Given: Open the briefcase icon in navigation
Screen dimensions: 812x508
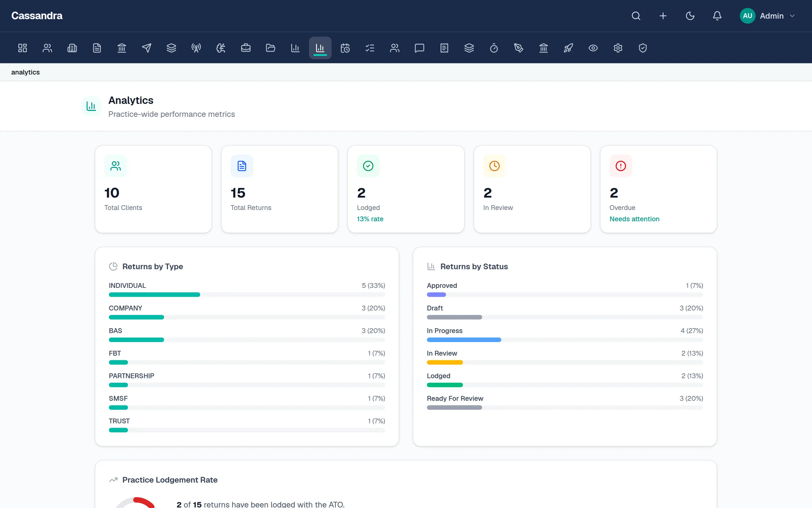Looking at the screenshot, I should tap(246, 48).
